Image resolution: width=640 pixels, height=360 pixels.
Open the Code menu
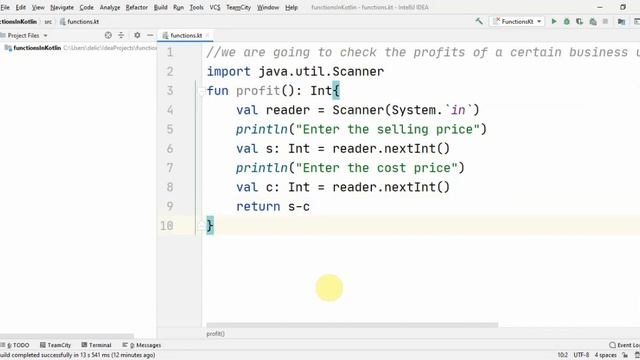click(87, 7)
